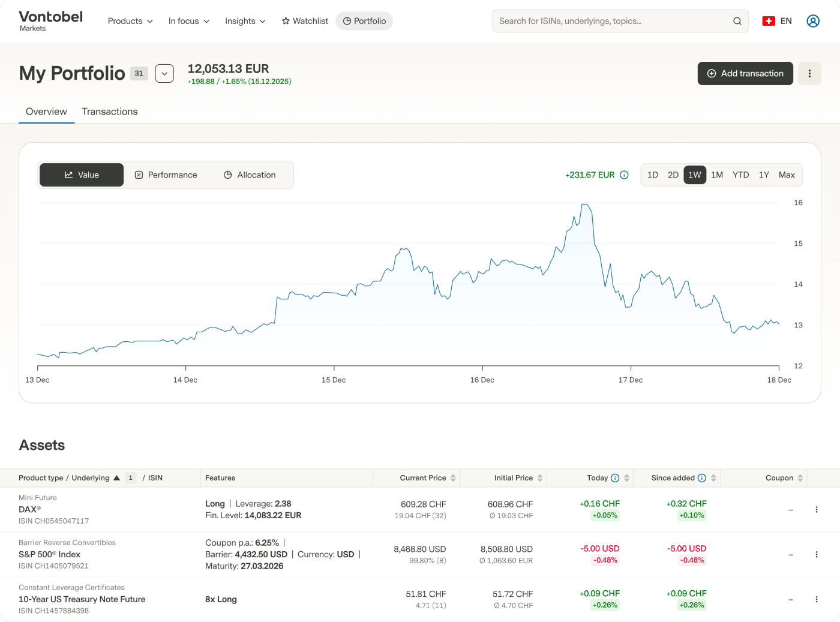Click the 31 positions count badge
Image resolution: width=840 pixels, height=622 pixels.
click(x=139, y=73)
